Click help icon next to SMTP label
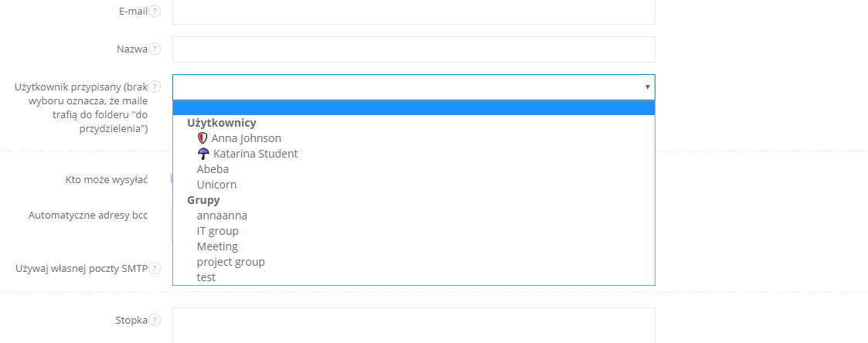The width and height of the screenshot is (868, 343). coord(155,268)
